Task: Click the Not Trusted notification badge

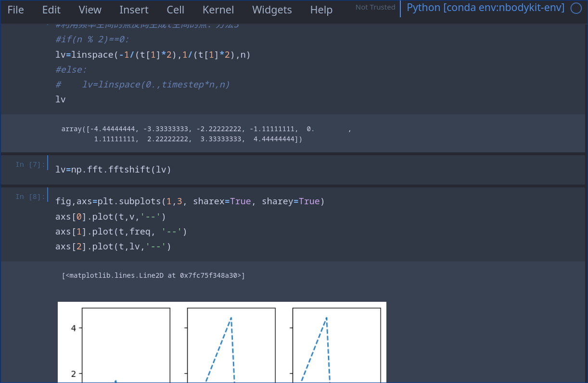Action: tap(375, 8)
